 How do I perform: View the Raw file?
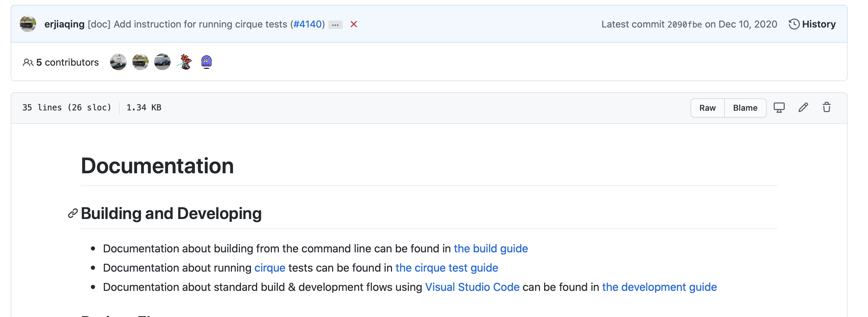click(x=708, y=108)
